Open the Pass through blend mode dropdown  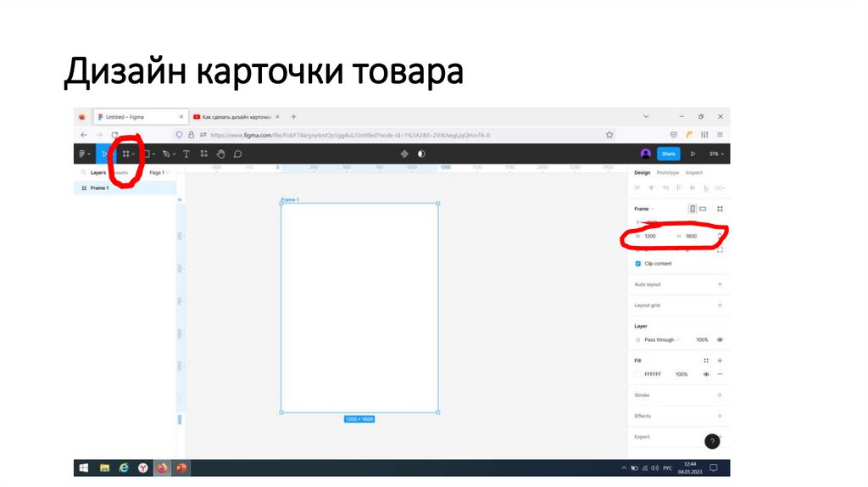point(661,339)
